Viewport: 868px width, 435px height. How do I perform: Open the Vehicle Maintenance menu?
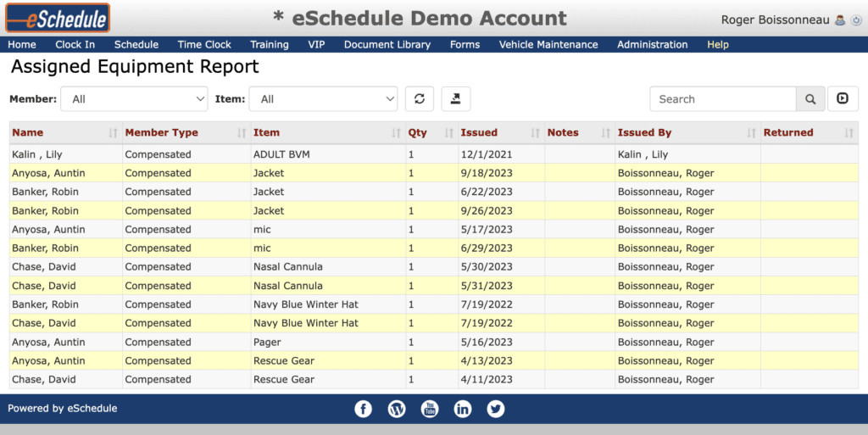(x=548, y=44)
